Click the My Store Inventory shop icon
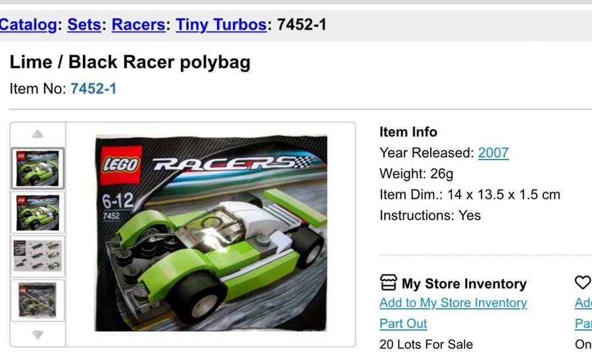 [x=389, y=283]
